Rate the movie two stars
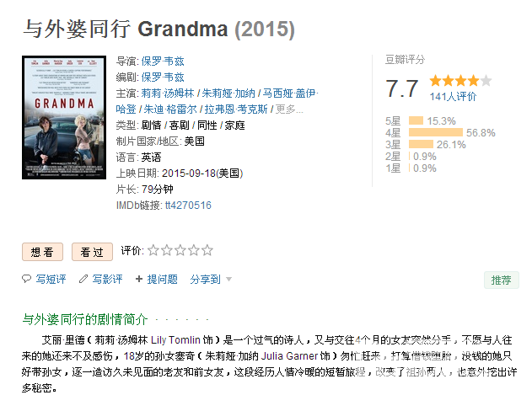The image size is (532, 411). click(167, 250)
